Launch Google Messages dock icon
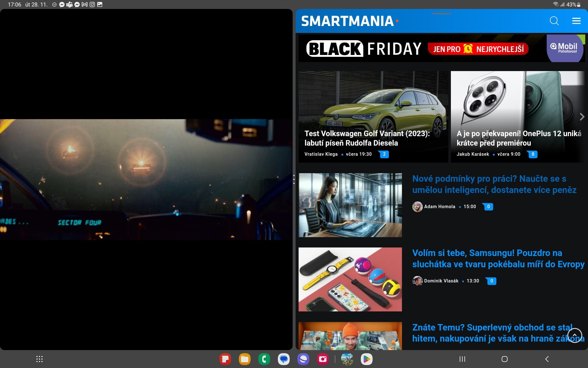Screen dimensions: 588x368 tap(284, 359)
